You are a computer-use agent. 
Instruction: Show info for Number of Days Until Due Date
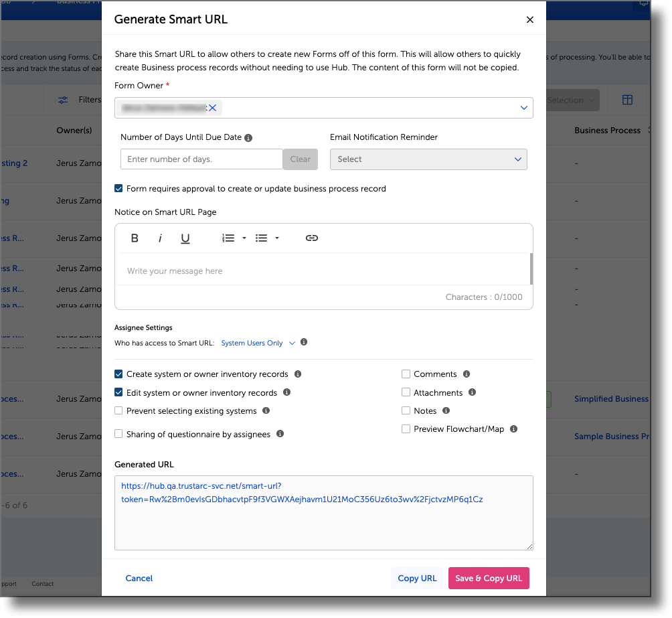tap(248, 138)
